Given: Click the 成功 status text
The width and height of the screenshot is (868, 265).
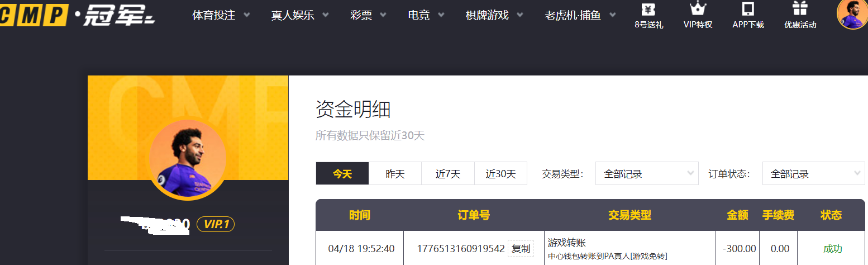Looking at the screenshot, I should (x=832, y=249).
